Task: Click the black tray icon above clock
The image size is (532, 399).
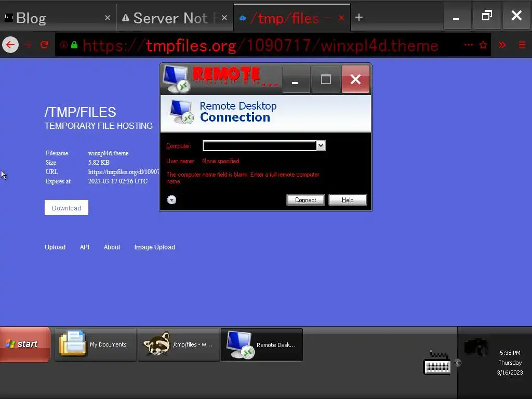Action: (x=476, y=347)
